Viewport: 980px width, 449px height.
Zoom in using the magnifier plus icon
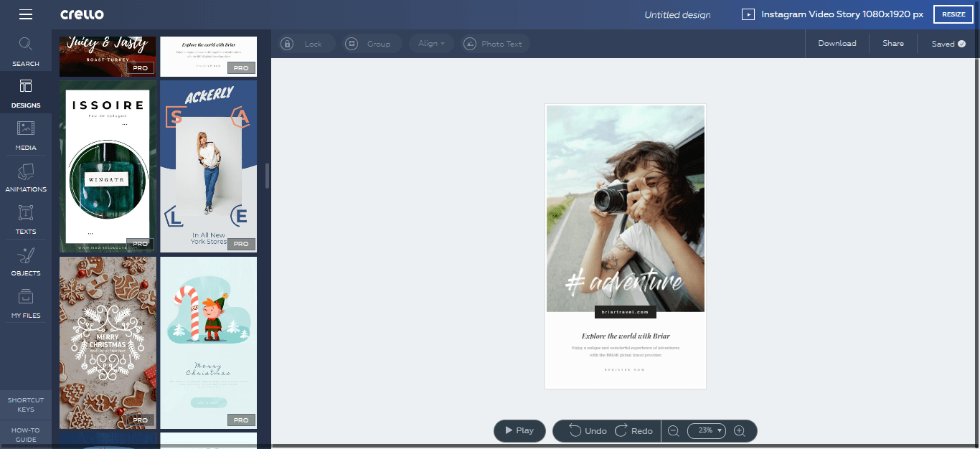pyautogui.click(x=740, y=430)
